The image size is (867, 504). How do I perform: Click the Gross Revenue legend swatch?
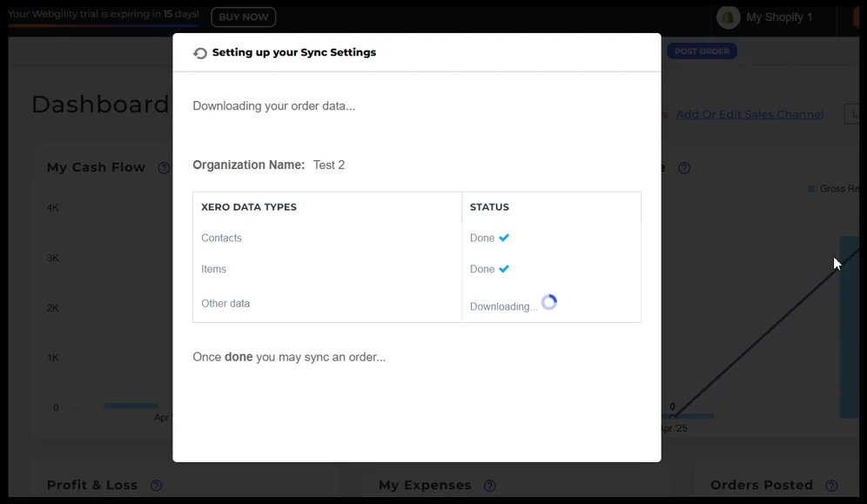[811, 189]
